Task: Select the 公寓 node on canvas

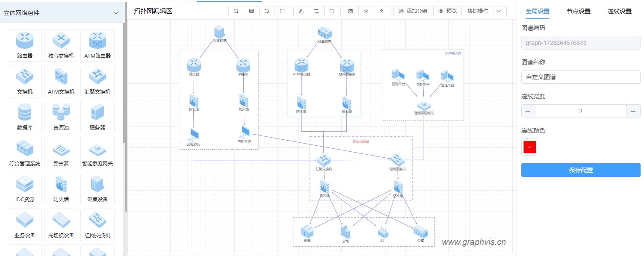Action: 420,232
